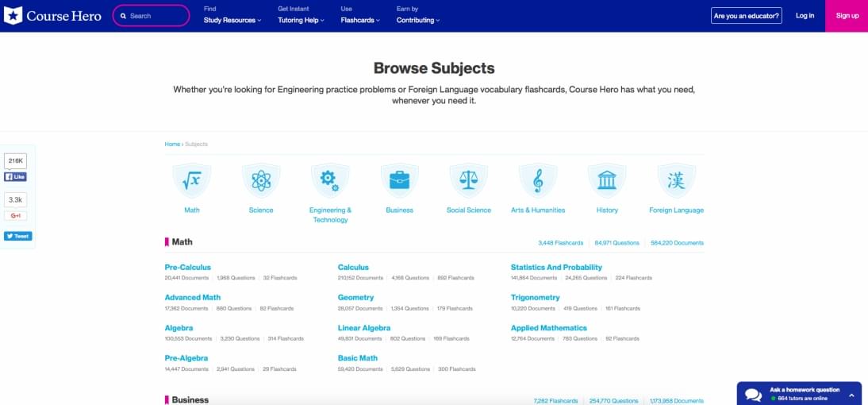Click Ask a homework question text
Image resolution: width=868 pixels, height=405 pixels.
(805, 389)
